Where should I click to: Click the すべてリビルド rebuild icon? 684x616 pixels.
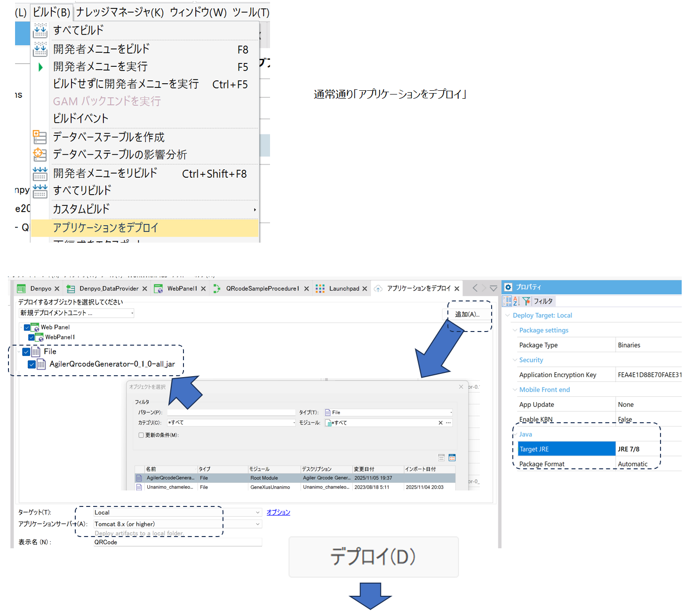(40, 190)
